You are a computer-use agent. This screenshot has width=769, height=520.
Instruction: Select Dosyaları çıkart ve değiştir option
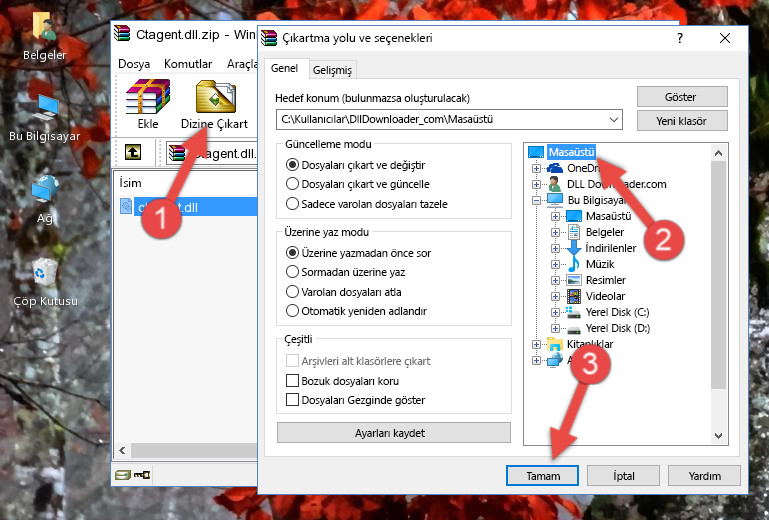[292, 165]
